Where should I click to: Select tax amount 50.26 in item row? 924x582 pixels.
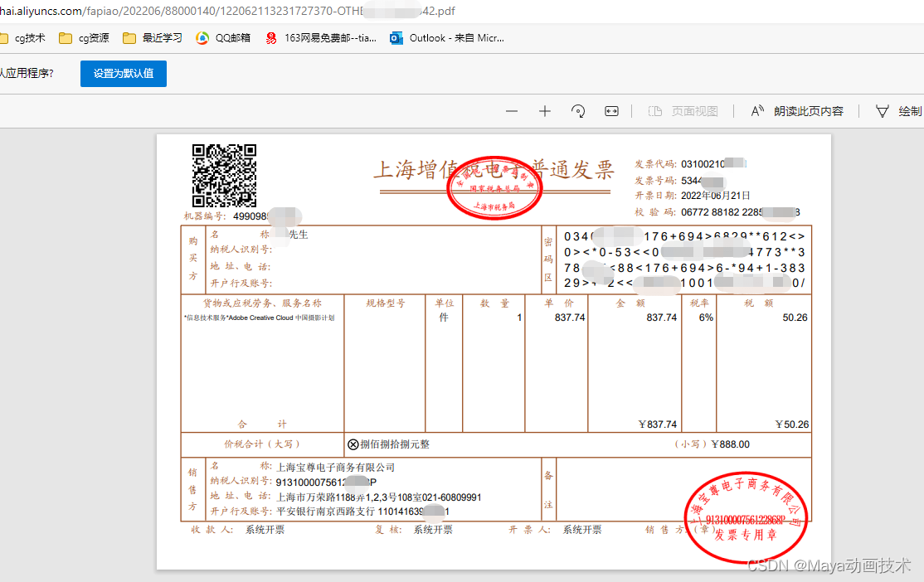[x=795, y=318]
